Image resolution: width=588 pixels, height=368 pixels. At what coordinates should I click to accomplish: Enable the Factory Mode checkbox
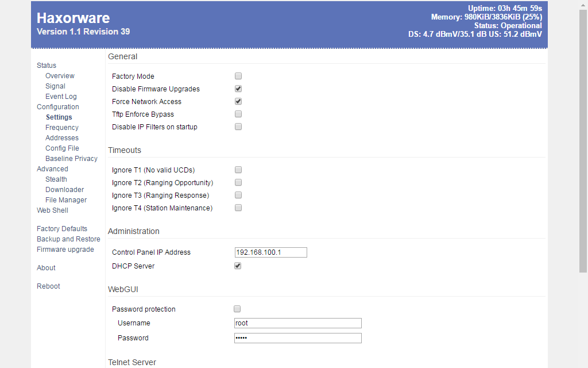pos(238,76)
